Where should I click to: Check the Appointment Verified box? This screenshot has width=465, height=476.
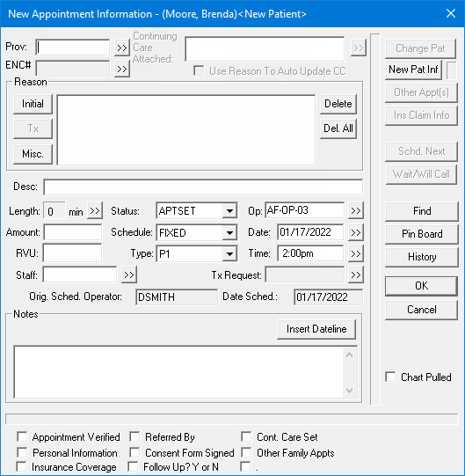coord(22,436)
